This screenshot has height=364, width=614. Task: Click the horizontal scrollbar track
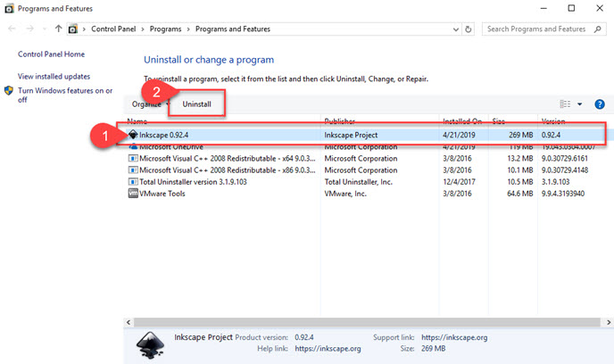(x=368, y=322)
